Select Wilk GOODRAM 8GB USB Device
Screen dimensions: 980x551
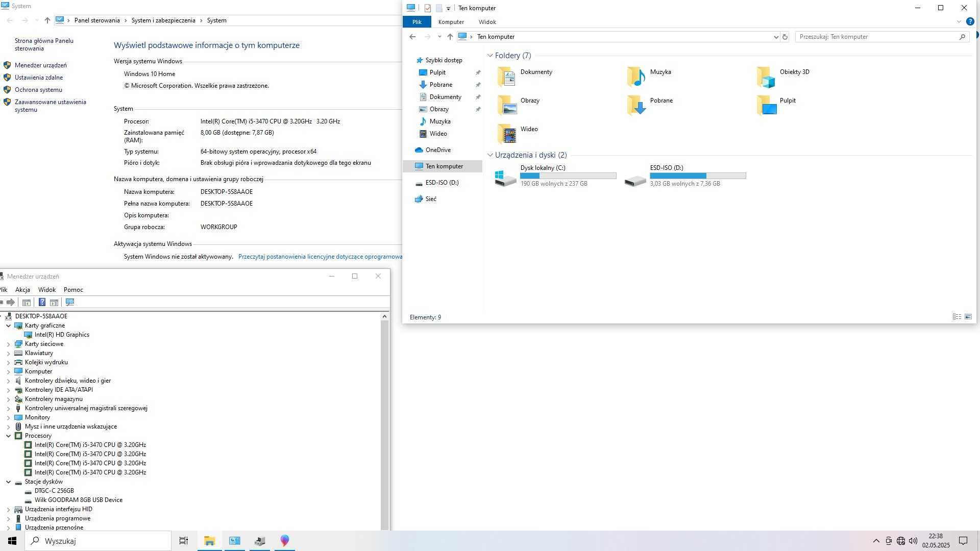(x=79, y=500)
